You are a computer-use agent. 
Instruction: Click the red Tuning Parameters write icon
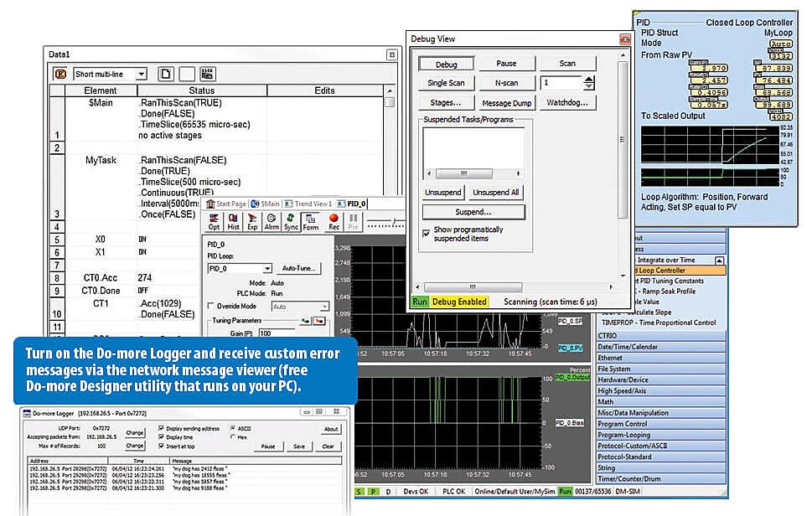pos(319,322)
